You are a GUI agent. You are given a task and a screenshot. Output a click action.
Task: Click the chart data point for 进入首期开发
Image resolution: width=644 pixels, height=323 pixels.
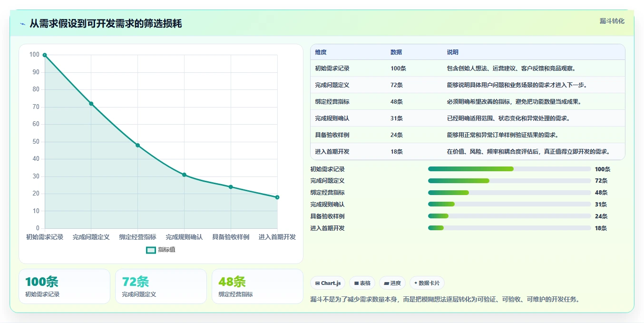pyautogui.click(x=277, y=197)
